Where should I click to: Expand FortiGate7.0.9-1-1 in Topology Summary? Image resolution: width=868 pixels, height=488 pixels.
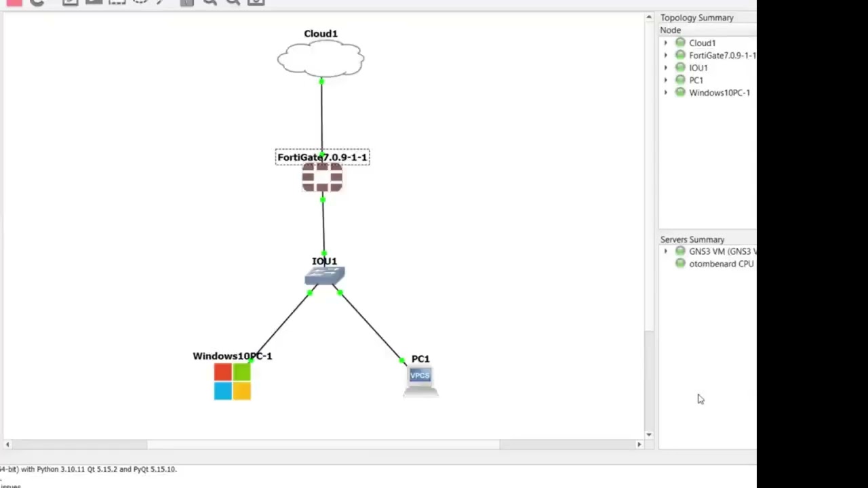(665, 55)
